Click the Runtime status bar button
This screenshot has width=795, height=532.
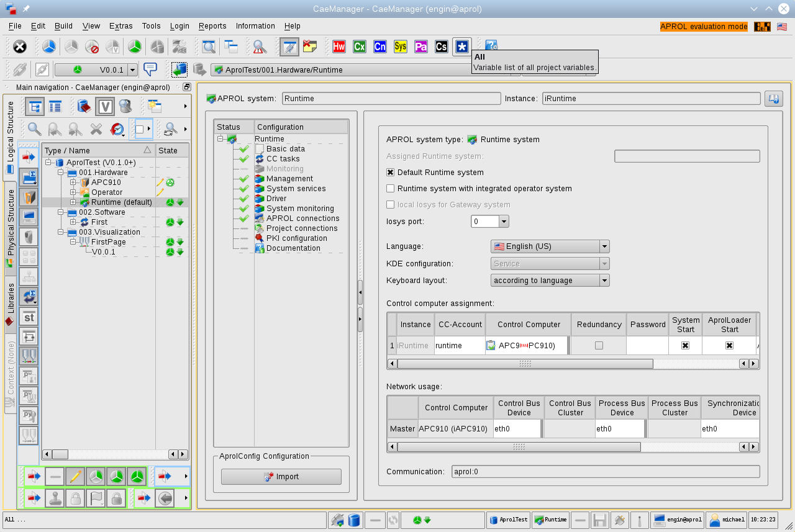point(551,520)
